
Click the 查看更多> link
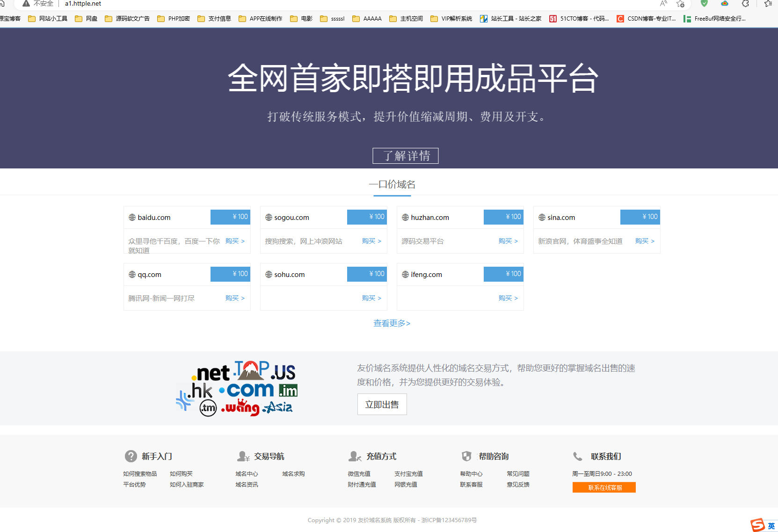[392, 323]
